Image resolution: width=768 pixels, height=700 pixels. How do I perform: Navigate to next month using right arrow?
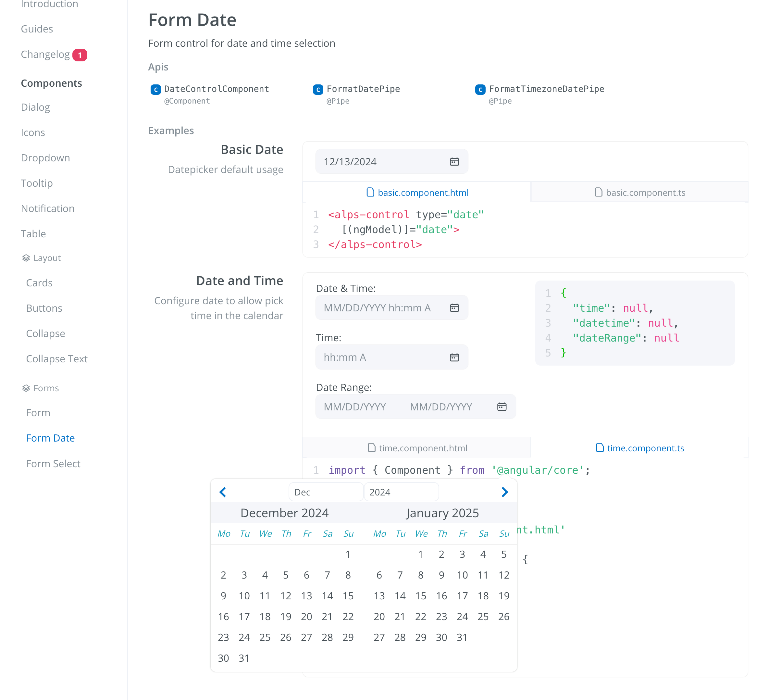point(504,492)
